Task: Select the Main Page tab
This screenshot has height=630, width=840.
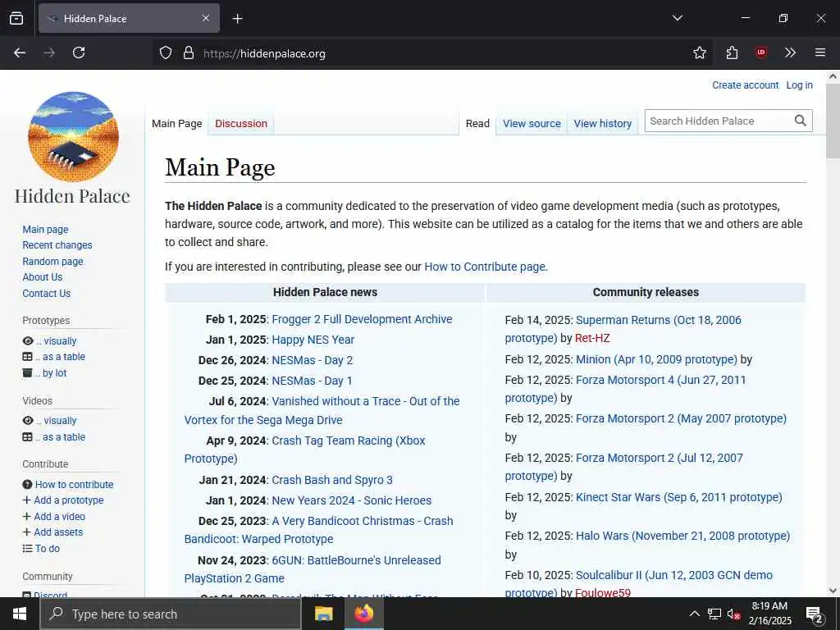Action: [177, 124]
